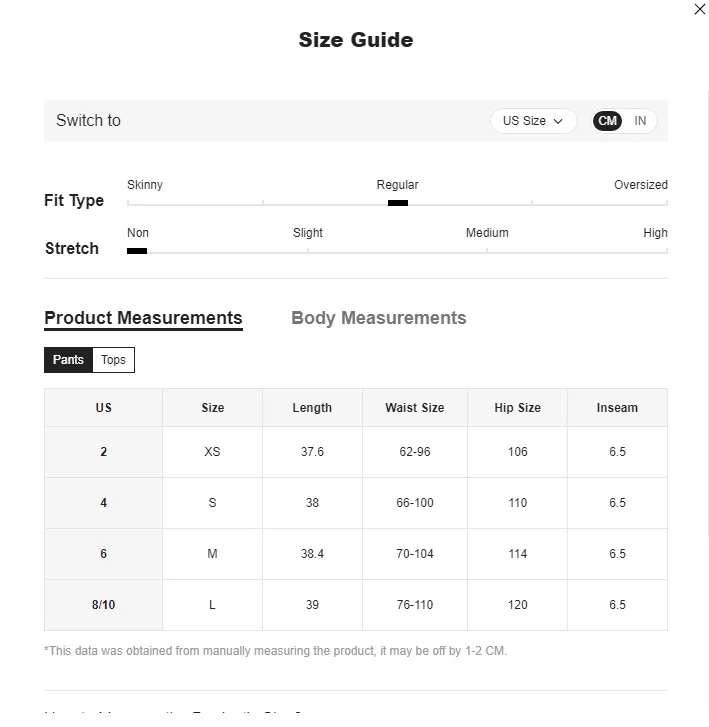Click the US 8/10 row cell
Image resolution: width=709 pixels, height=727 pixels.
click(104, 605)
